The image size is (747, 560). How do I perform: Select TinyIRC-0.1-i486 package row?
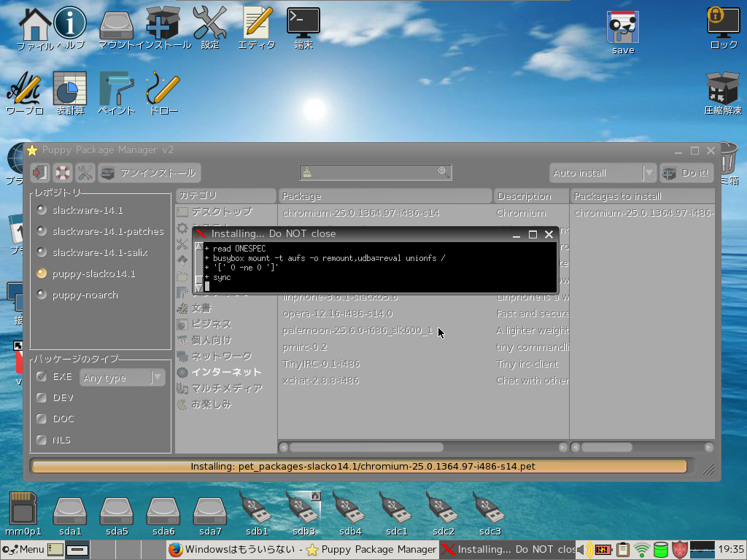(x=424, y=364)
